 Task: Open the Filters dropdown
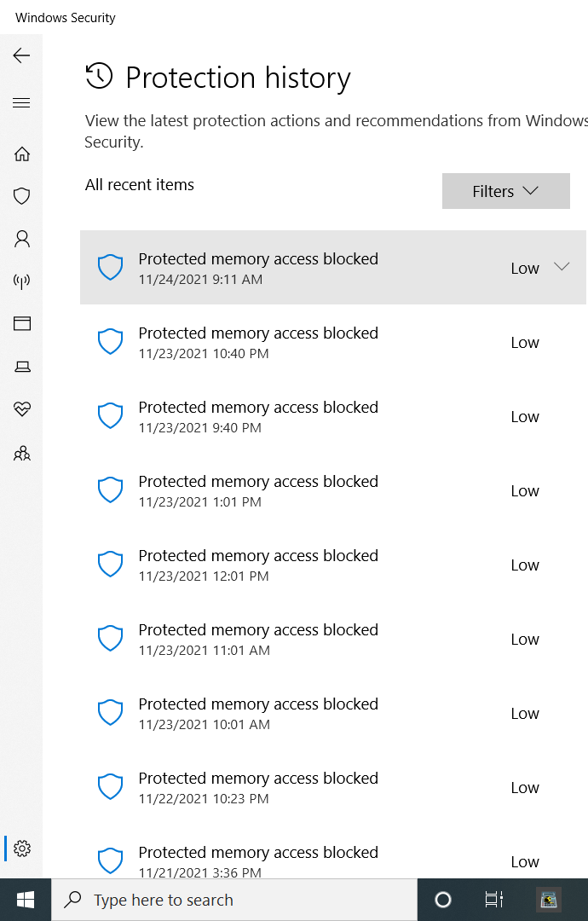tap(505, 191)
